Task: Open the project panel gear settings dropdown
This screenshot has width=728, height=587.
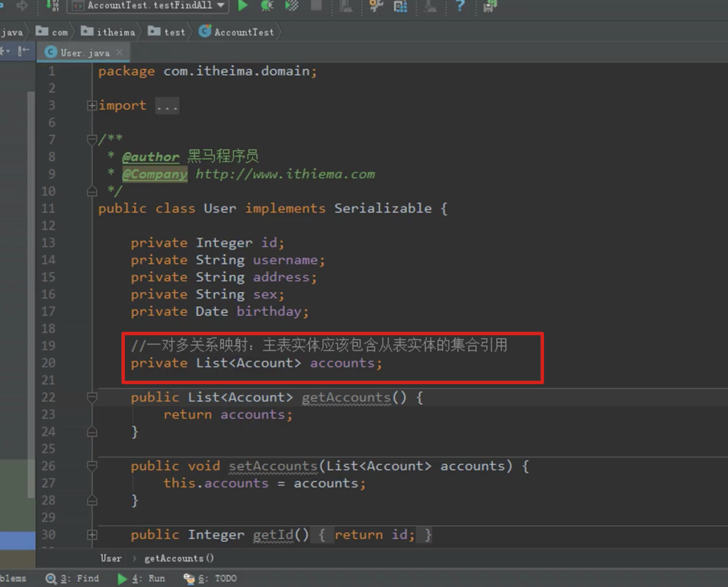Action: click(x=5, y=52)
